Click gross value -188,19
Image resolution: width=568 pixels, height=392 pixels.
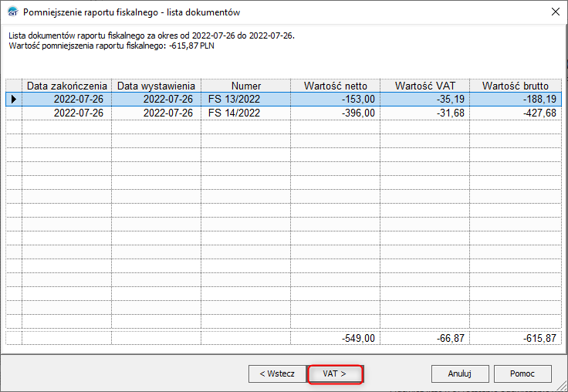point(539,99)
